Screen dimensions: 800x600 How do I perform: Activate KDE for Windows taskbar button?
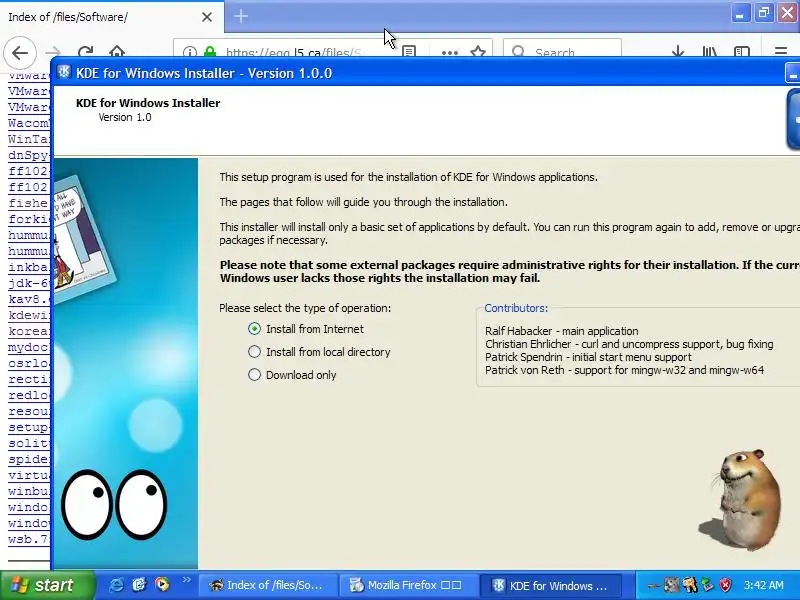tap(552, 585)
